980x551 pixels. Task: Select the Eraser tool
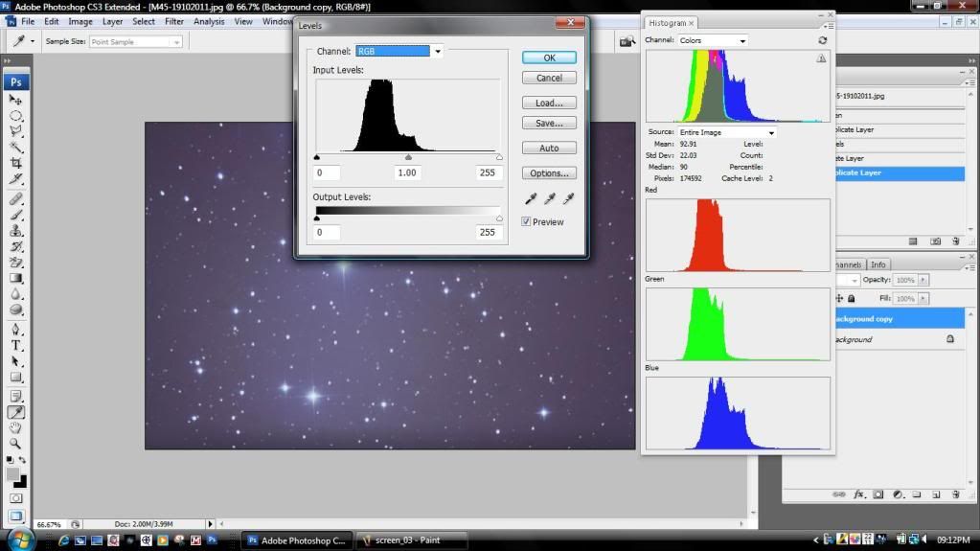[15, 262]
